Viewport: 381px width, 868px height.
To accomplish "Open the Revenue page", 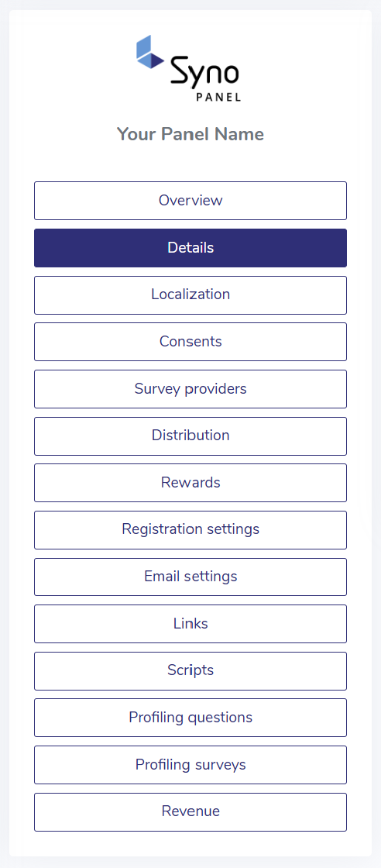I will click(190, 812).
